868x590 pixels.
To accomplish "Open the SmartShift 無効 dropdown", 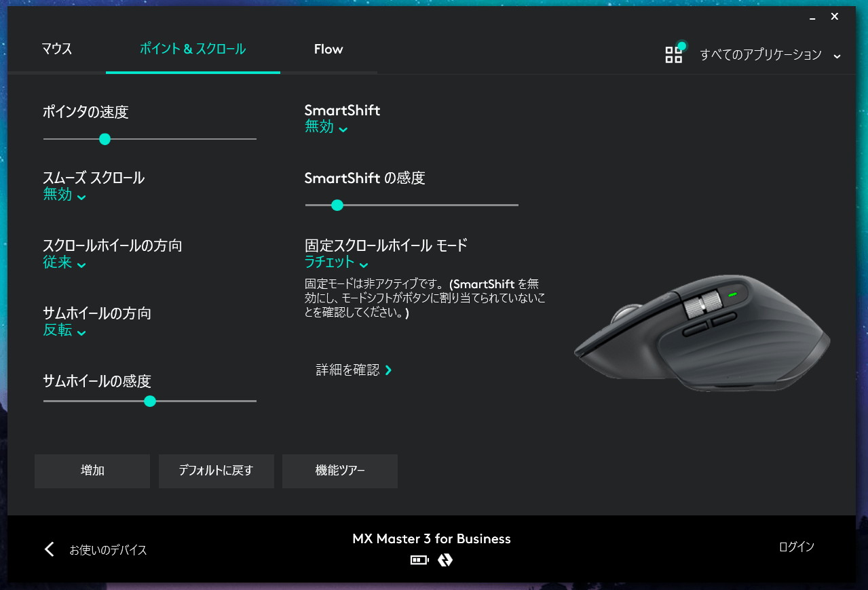I will 326,127.
